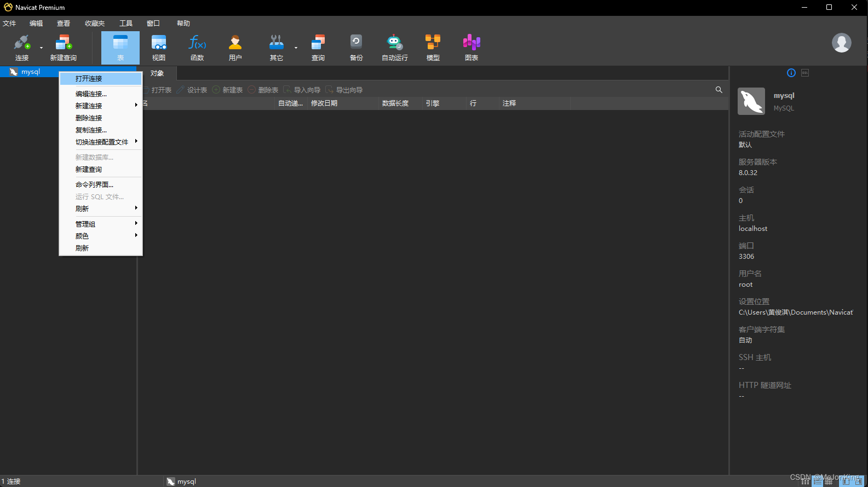
Task: Open the 自动运行 automation robot icon
Action: pos(395,48)
